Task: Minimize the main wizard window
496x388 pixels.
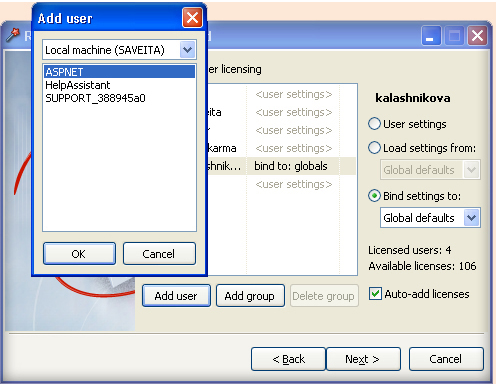Action: [431, 35]
